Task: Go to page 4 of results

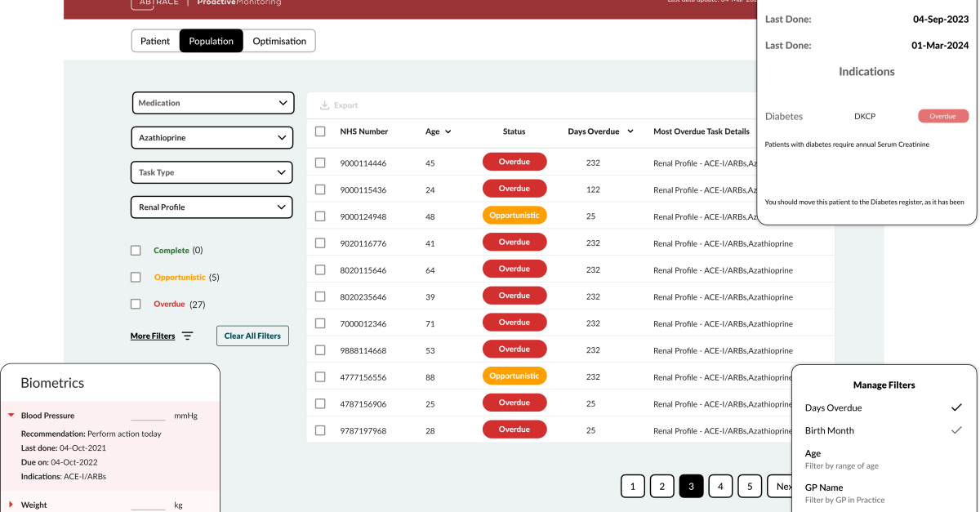Action: (x=720, y=487)
